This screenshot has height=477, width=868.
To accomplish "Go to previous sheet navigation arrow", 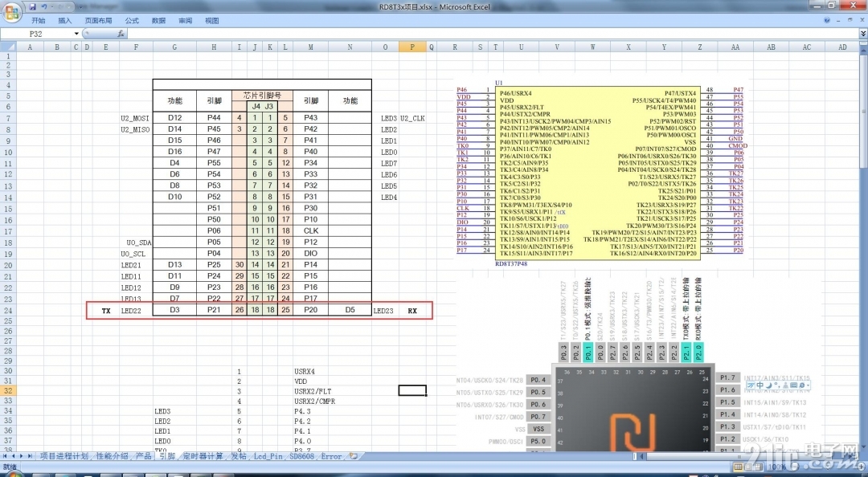I will [14, 456].
